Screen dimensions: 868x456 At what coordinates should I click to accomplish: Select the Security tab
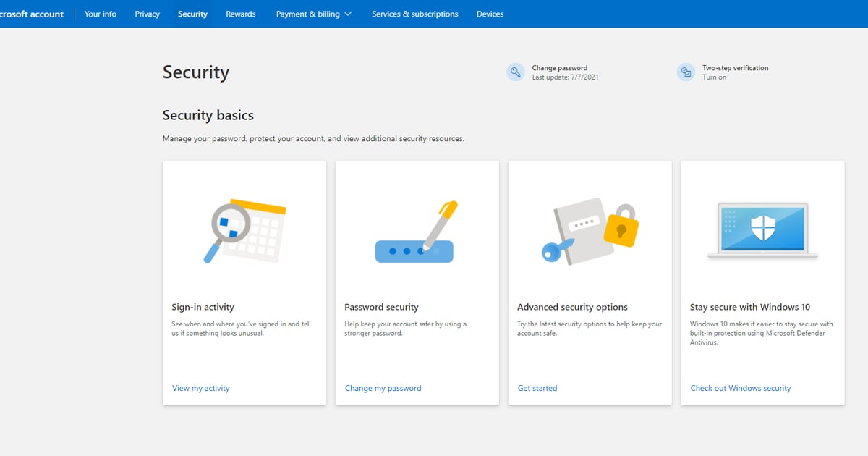(x=192, y=14)
